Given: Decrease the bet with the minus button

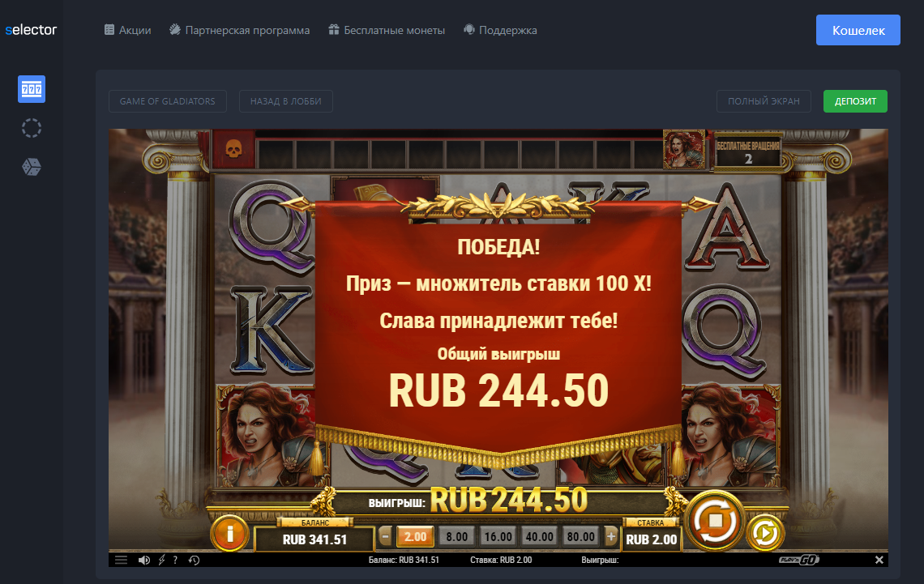Looking at the screenshot, I should [385, 536].
